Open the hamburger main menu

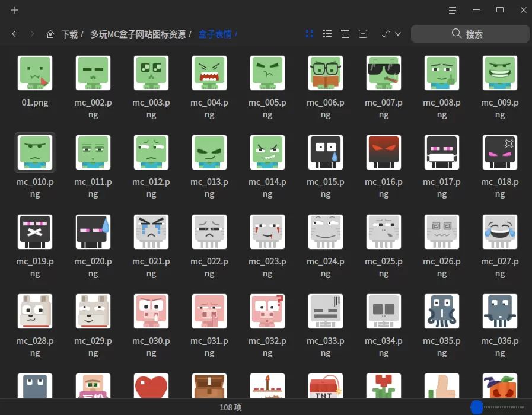[453, 10]
